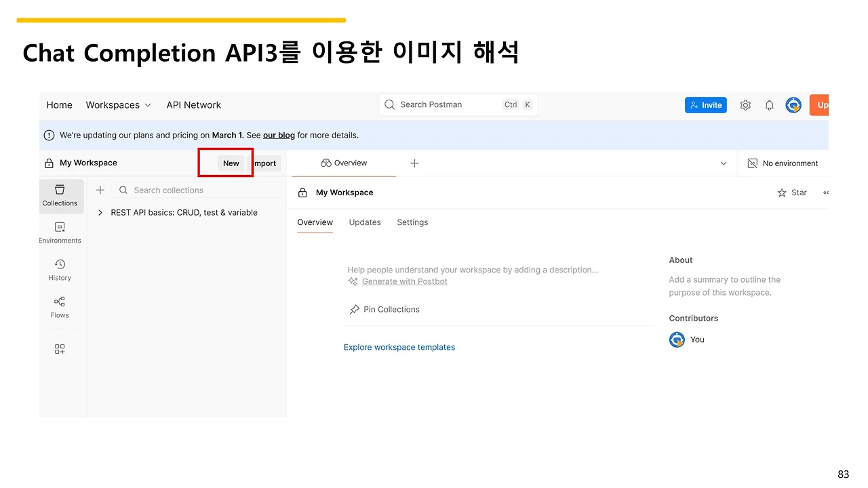Screen dimensions: 868x488
Task: Click Generate with Postbot link
Action: tap(405, 282)
